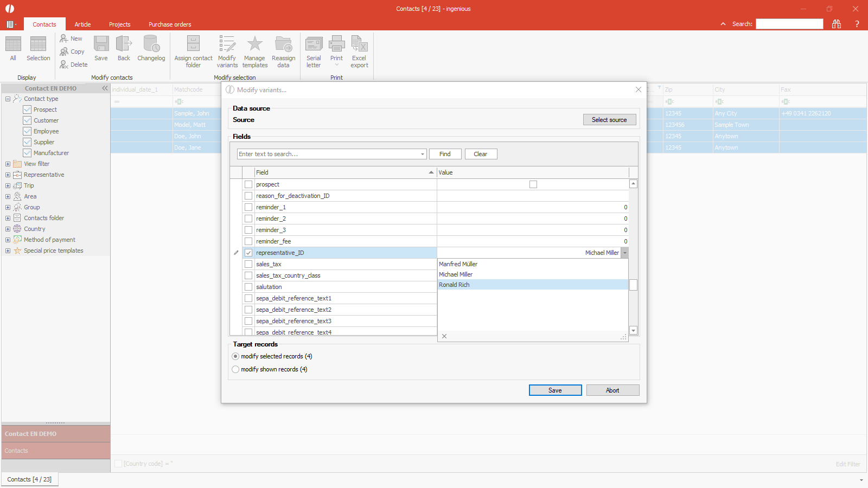Click the Select source button
The width and height of the screenshot is (868, 488).
609,120
